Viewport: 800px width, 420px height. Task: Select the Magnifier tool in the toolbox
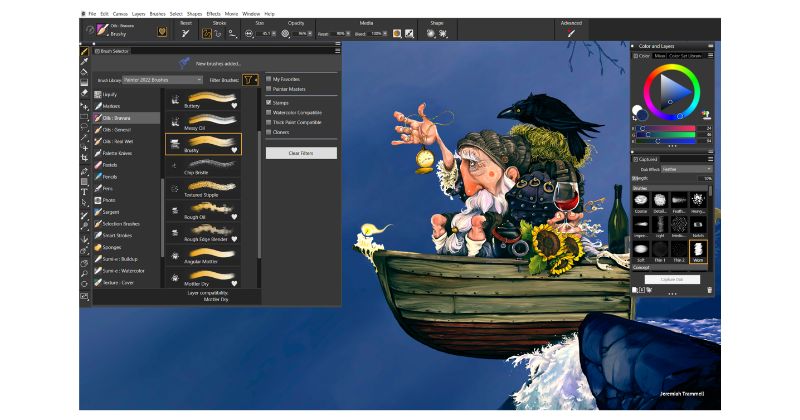click(x=85, y=274)
